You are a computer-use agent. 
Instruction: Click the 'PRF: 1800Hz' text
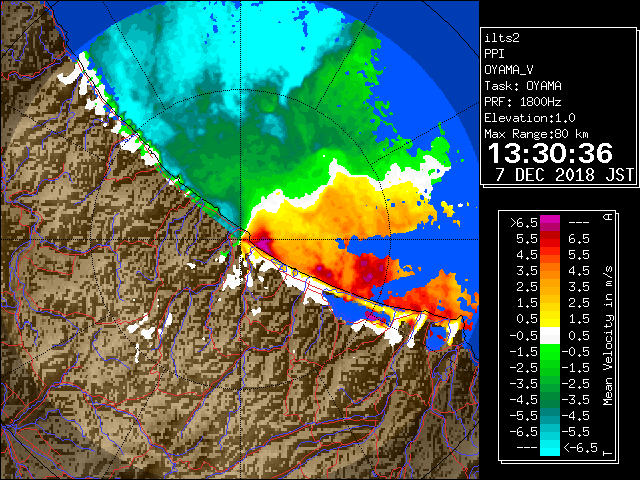[523, 102]
